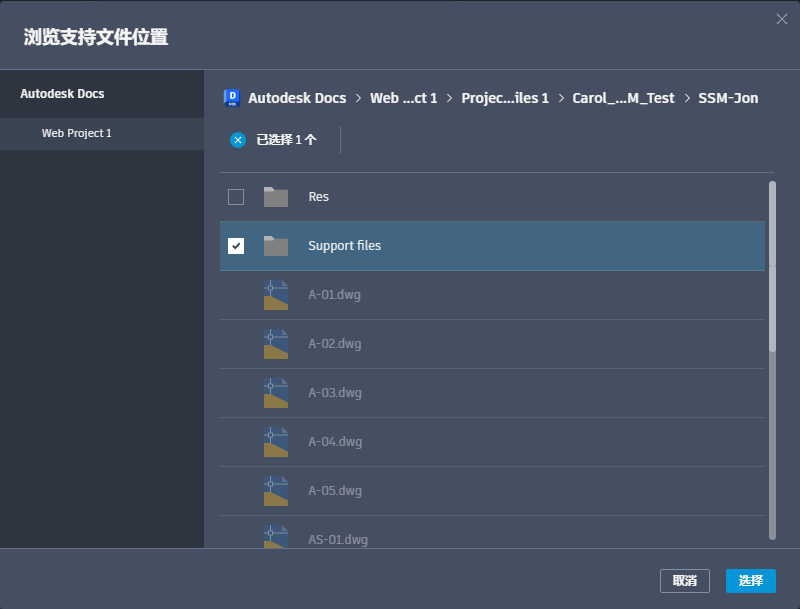
Task: Navigate to Autodesk Docs breadcrumb
Action: (297, 98)
